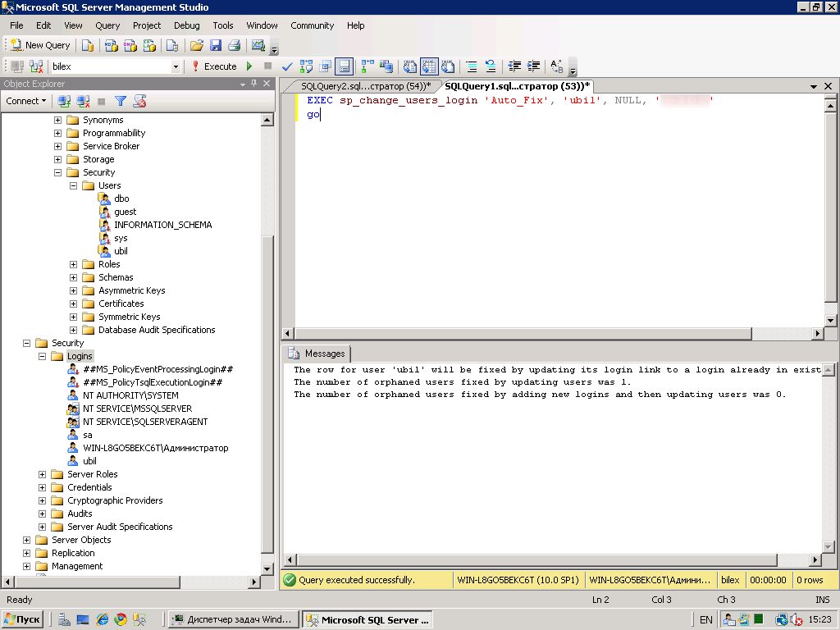Viewport: 840px width, 630px height.
Task: Select the ubil login under Logins
Action: (x=89, y=461)
